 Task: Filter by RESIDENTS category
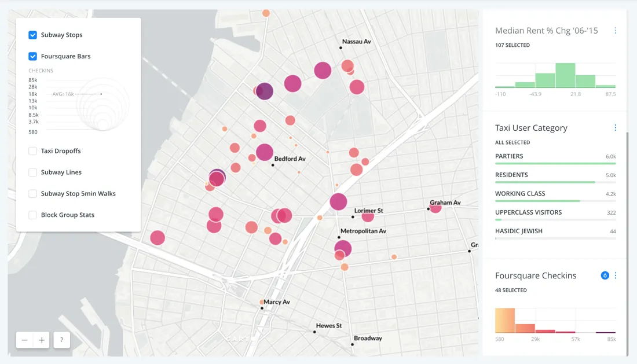pyautogui.click(x=511, y=175)
